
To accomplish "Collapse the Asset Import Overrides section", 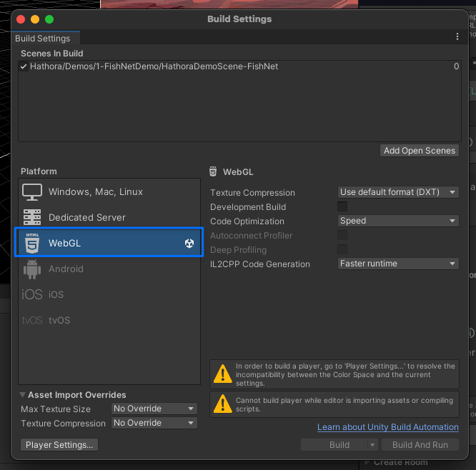I will tap(22, 395).
